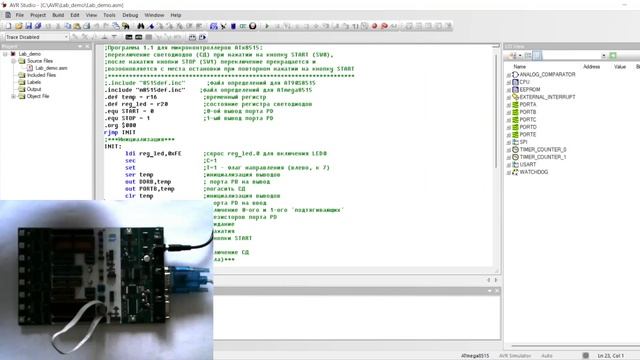This screenshot has width=640, height=360.
Task: Click the Save All toolbar icon
Action: [x=38, y=26]
